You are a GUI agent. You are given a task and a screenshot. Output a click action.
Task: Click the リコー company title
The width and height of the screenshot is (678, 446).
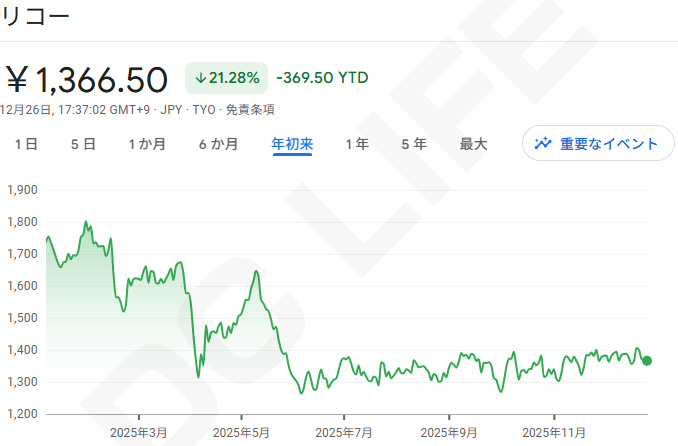pos(35,16)
